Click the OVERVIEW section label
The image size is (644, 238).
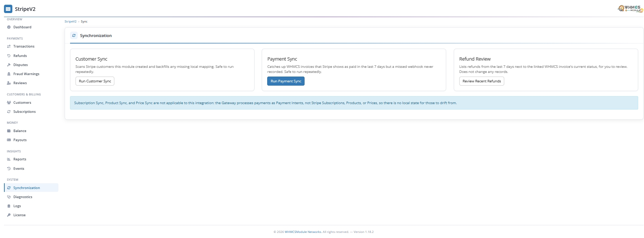15,19
